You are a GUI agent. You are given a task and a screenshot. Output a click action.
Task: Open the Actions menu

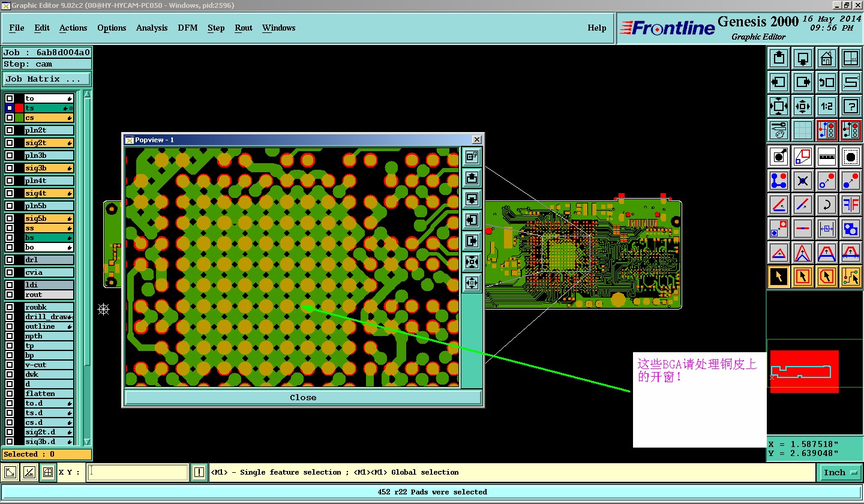coord(73,28)
